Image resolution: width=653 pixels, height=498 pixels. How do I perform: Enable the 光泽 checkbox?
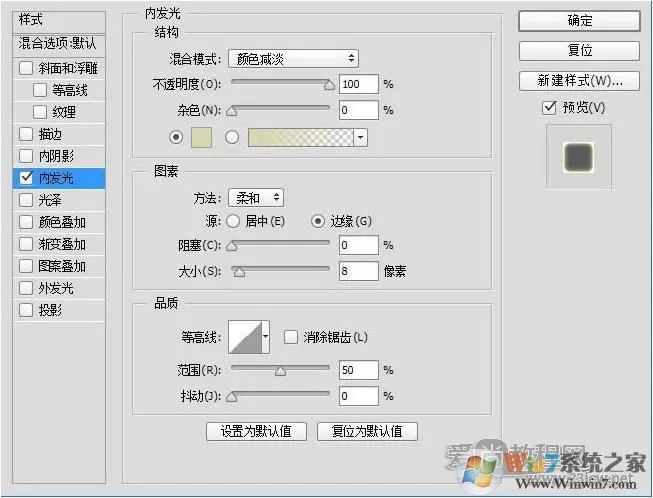(x=26, y=200)
